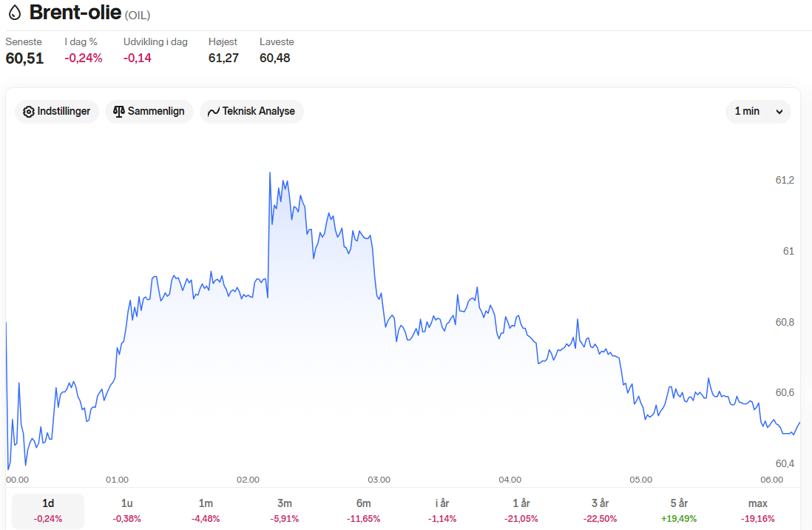The image size is (812, 530).
Task: Click the Laveste value 60,48
Action: coord(275,58)
